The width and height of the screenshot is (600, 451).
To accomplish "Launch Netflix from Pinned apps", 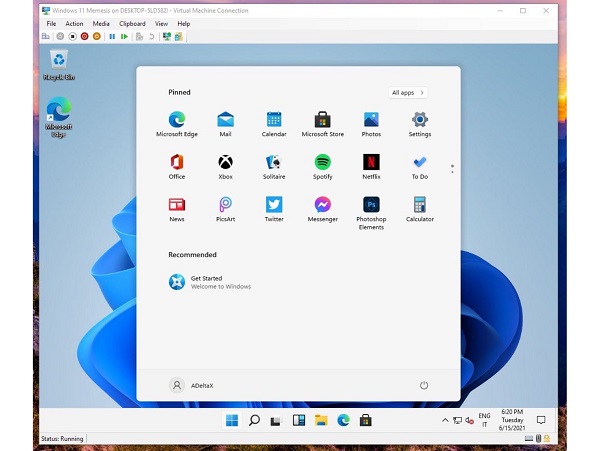I will 371,166.
